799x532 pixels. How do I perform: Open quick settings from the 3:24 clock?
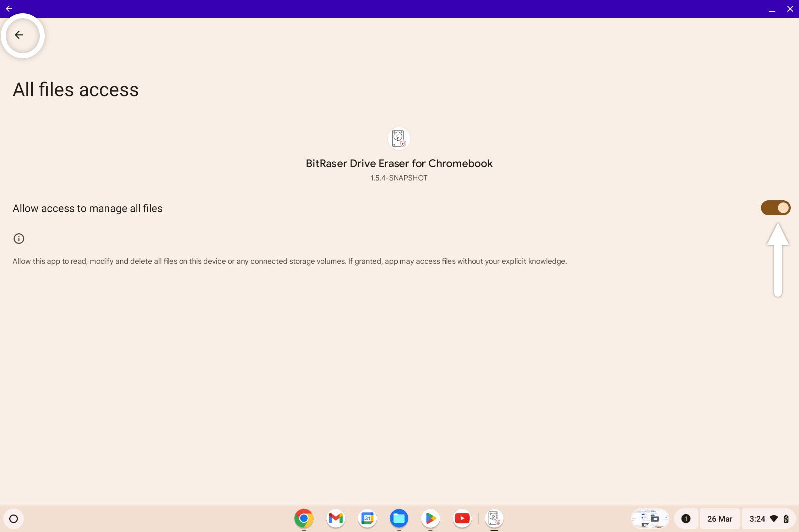(757, 519)
